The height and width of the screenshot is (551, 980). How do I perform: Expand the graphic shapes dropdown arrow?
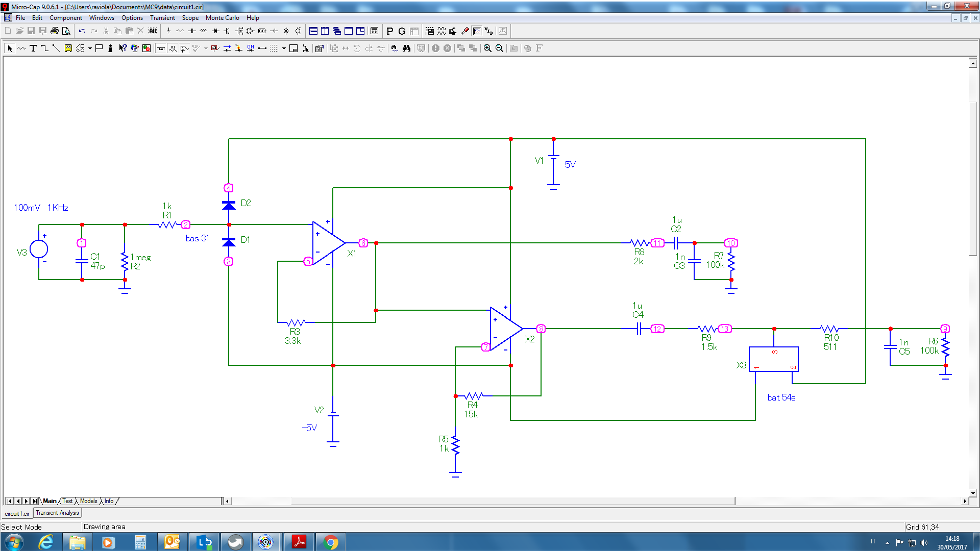(90, 48)
